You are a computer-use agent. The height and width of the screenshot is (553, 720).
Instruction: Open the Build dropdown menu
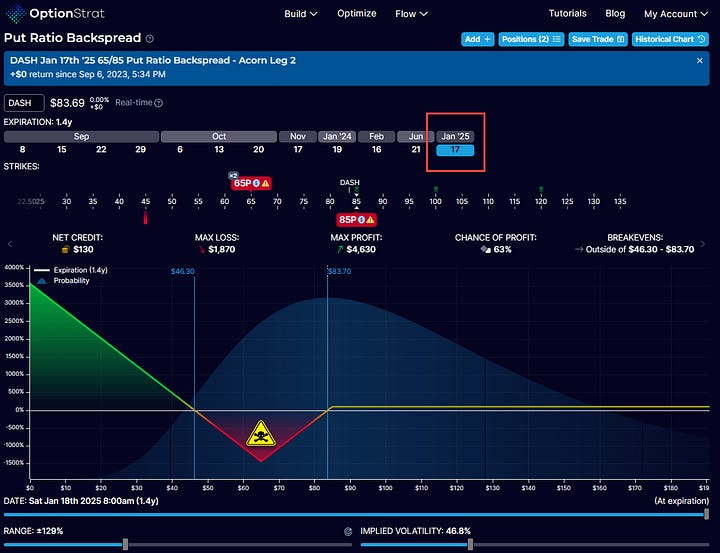tap(301, 14)
